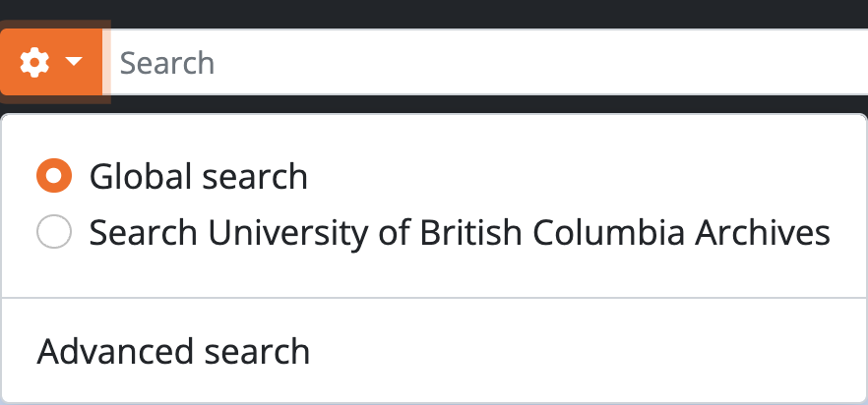The image size is (868, 405).
Task: Click the Search placeholder text
Action: (x=167, y=64)
